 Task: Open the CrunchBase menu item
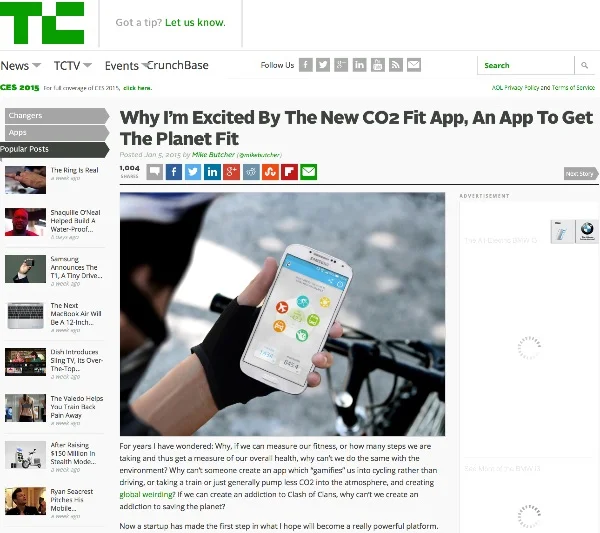click(178, 65)
